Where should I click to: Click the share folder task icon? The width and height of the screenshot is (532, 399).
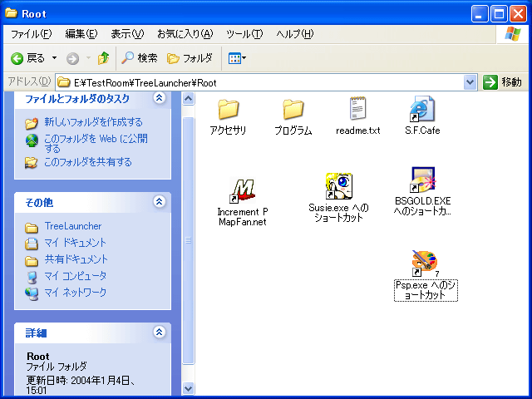[x=32, y=163]
